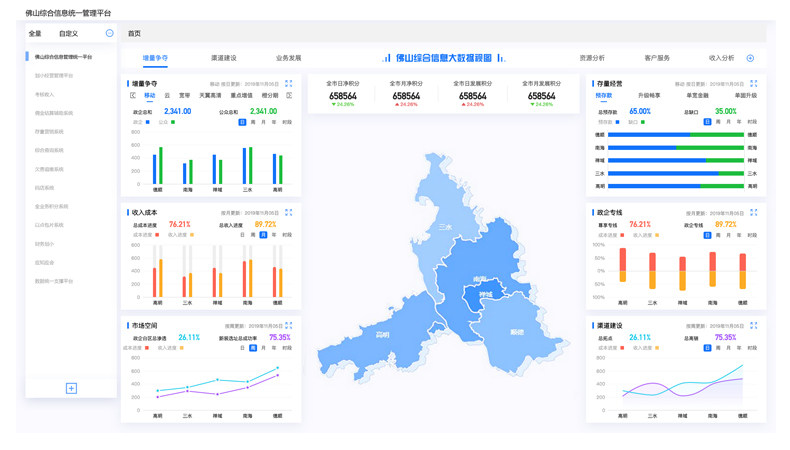Expand the 存量经营 panel to fullscreen

pos(754,84)
